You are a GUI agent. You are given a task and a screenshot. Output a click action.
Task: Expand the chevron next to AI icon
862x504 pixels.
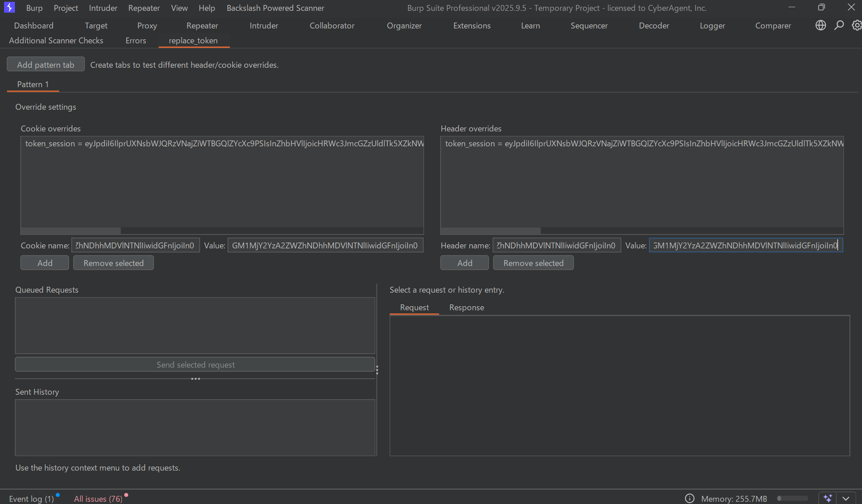point(846,498)
